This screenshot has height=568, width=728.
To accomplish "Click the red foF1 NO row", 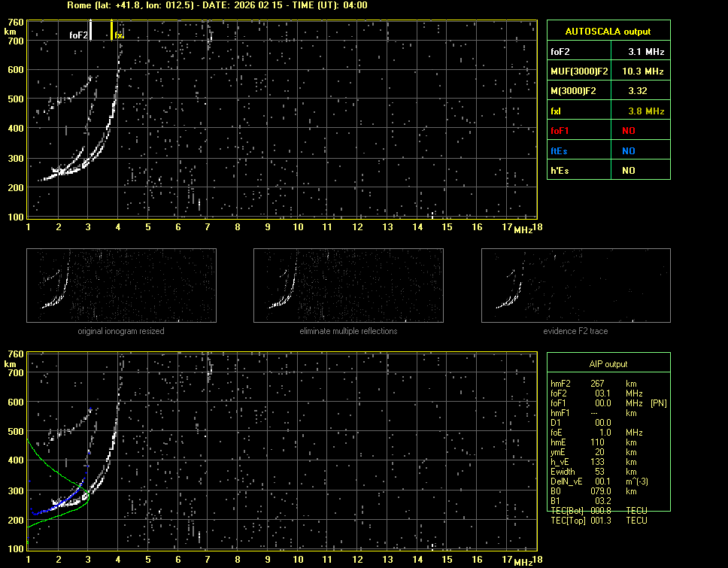I will [x=608, y=131].
